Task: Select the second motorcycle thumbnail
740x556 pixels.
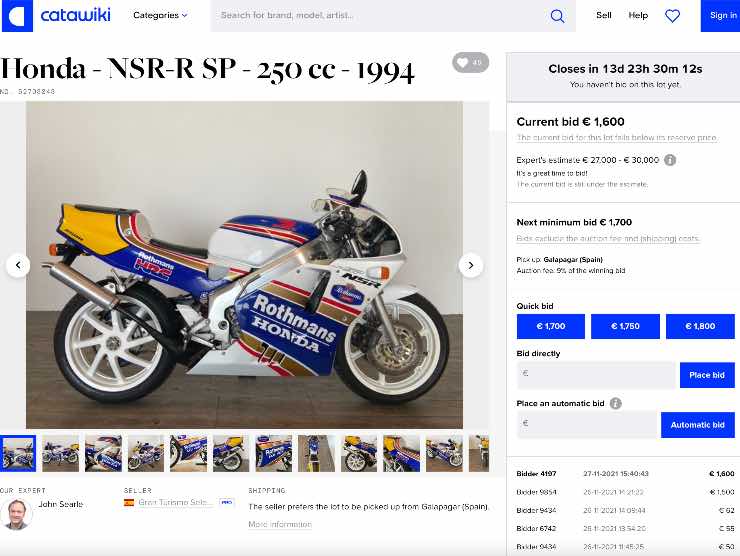Action: [60, 454]
